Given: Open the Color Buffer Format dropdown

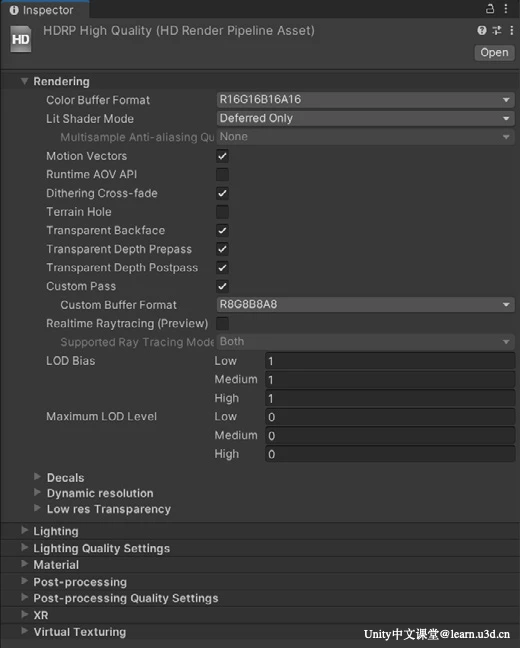Looking at the screenshot, I should point(365,100).
